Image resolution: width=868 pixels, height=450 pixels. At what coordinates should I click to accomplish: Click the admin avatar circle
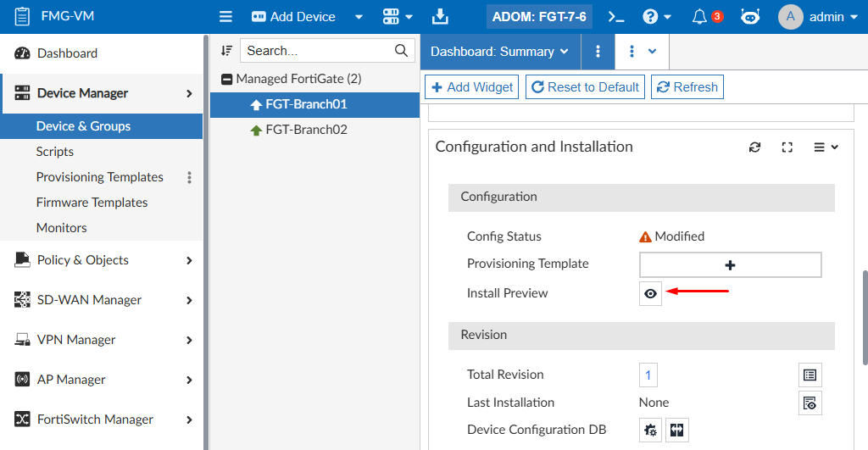point(791,17)
